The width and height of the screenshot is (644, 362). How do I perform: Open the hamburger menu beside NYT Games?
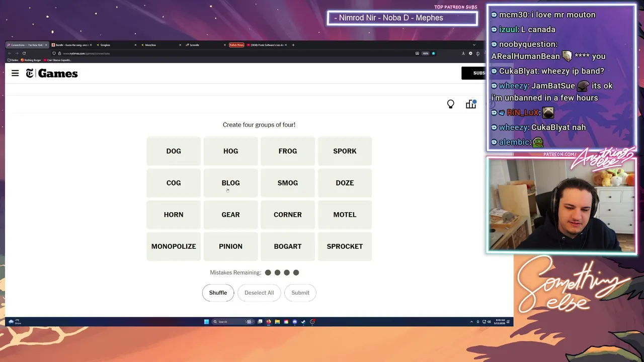(15, 73)
